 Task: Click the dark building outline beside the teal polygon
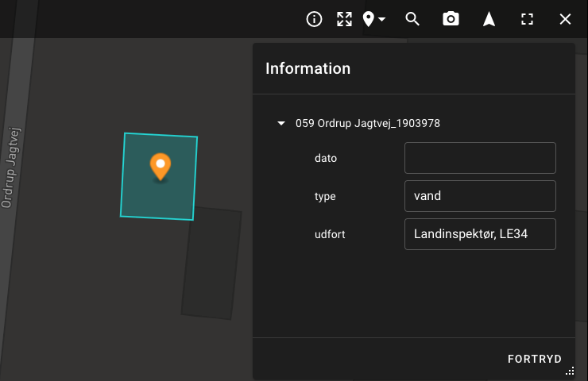click(212, 264)
